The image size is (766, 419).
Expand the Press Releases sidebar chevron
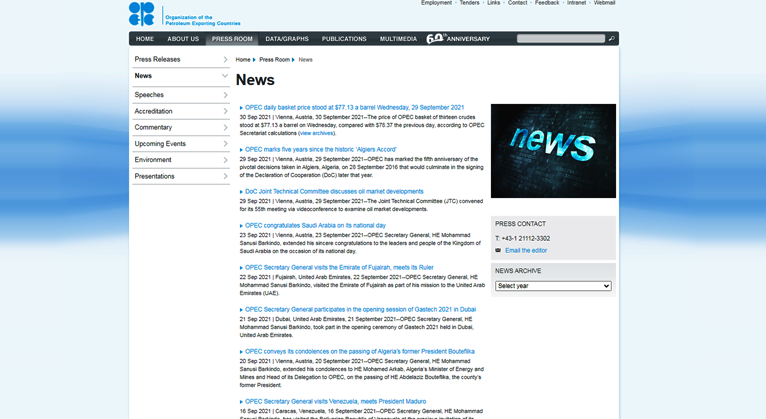pyautogui.click(x=225, y=60)
